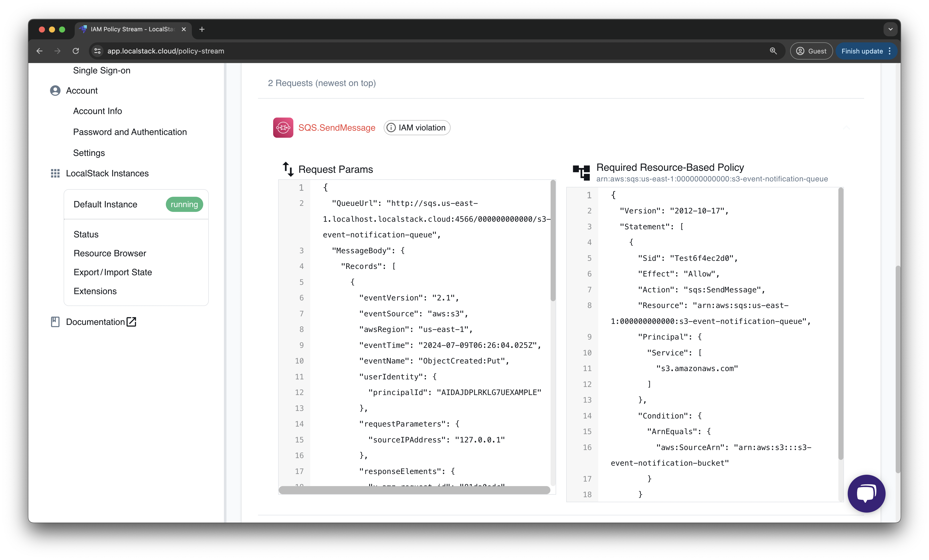This screenshot has height=560, width=929.
Task: Click the Account profile icon in sidebar
Action: click(x=55, y=91)
